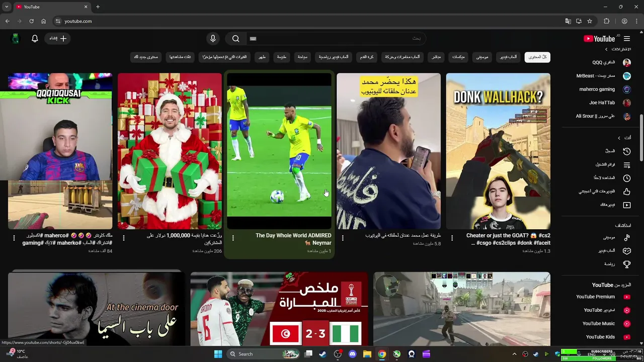Open the MrBeast Santa gifts short
The image size is (644, 362).
[x=170, y=151]
